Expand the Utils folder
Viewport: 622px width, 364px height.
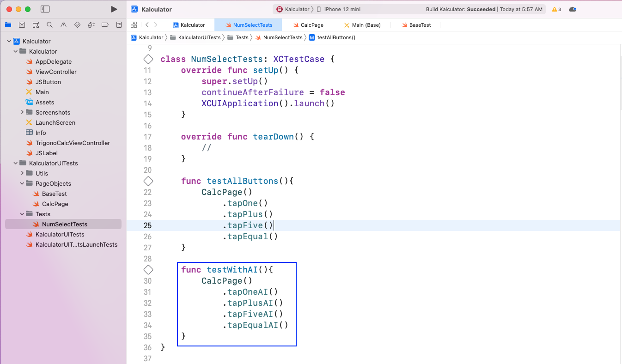22,173
